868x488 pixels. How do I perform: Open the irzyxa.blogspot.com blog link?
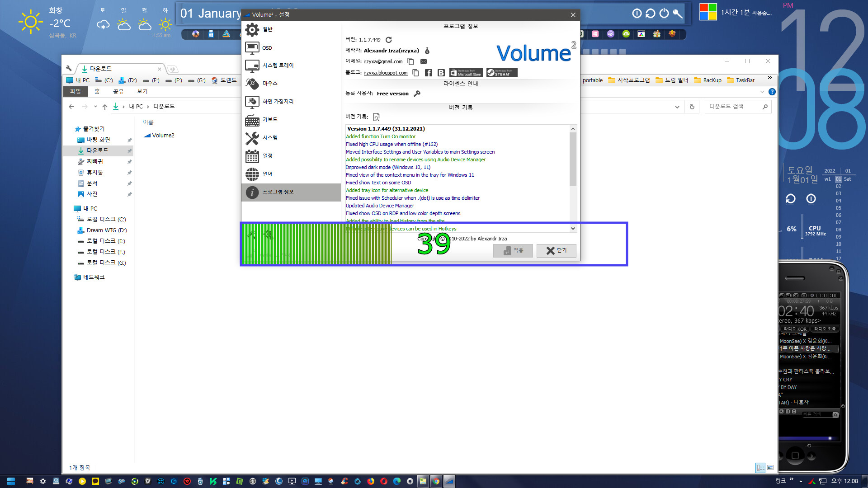click(386, 73)
